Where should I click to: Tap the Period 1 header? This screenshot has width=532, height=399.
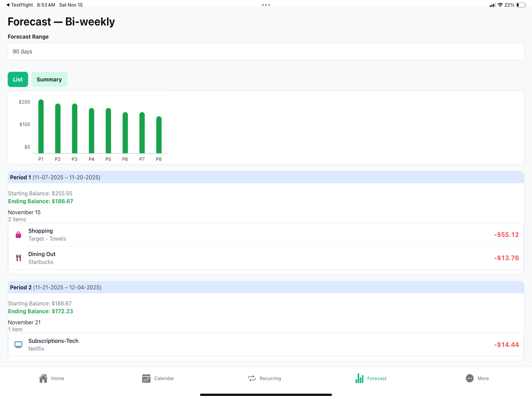pos(266,177)
